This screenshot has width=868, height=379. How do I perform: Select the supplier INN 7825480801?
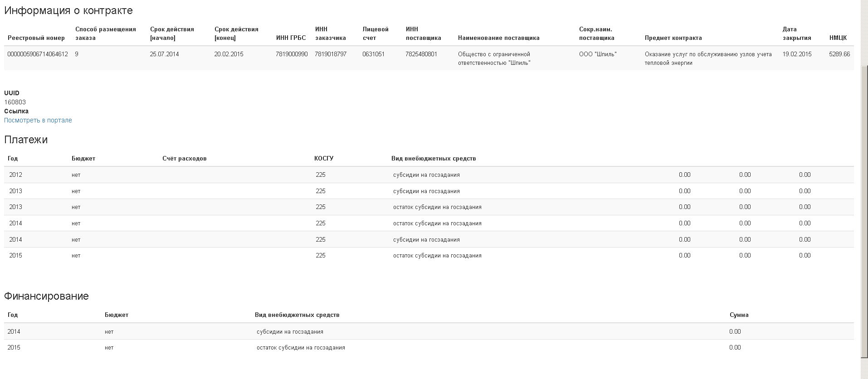pyautogui.click(x=421, y=54)
